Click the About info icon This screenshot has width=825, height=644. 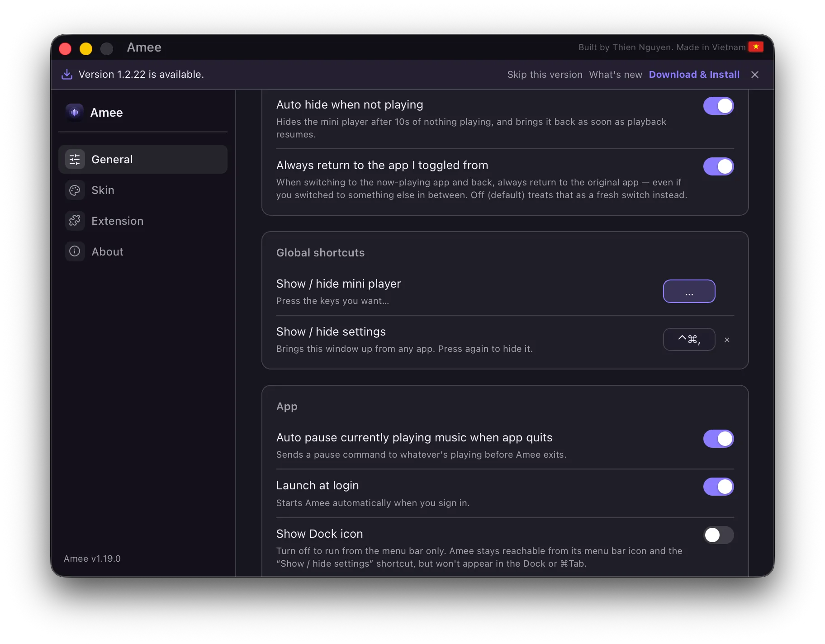(75, 251)
